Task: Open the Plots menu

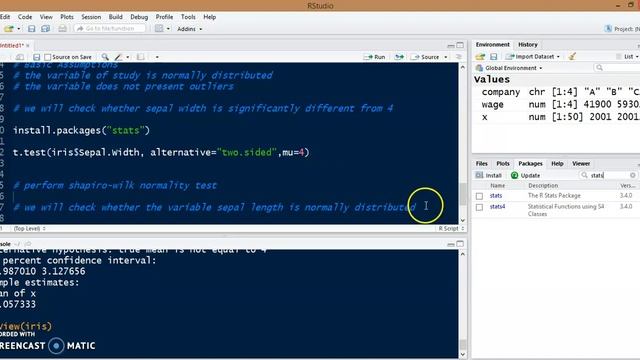Action: point(67,17)
